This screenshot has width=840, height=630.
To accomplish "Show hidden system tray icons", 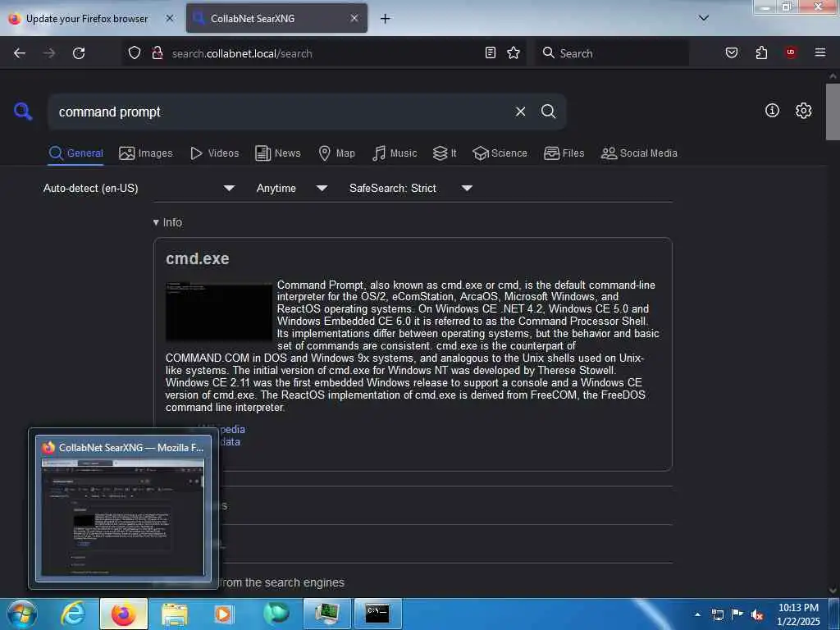I will tap(697, 614).
